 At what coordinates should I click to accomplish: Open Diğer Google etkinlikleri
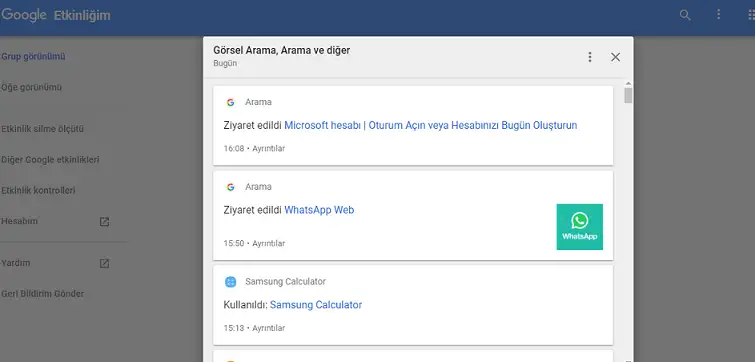[x=50, y=160]
